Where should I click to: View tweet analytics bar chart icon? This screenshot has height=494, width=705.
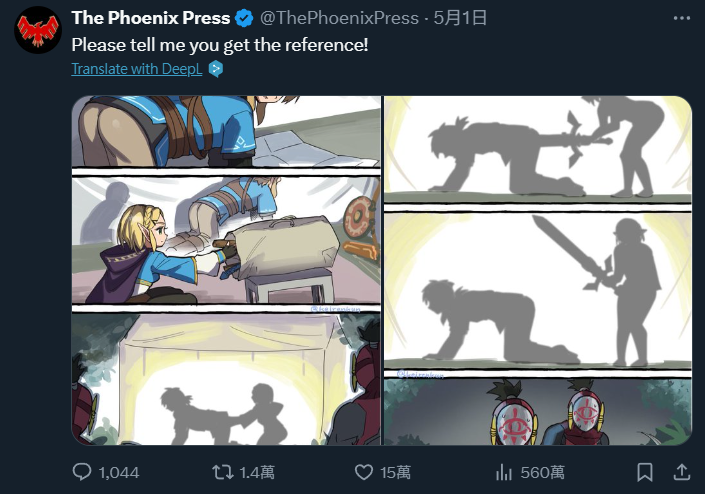(x=504, y=472)
